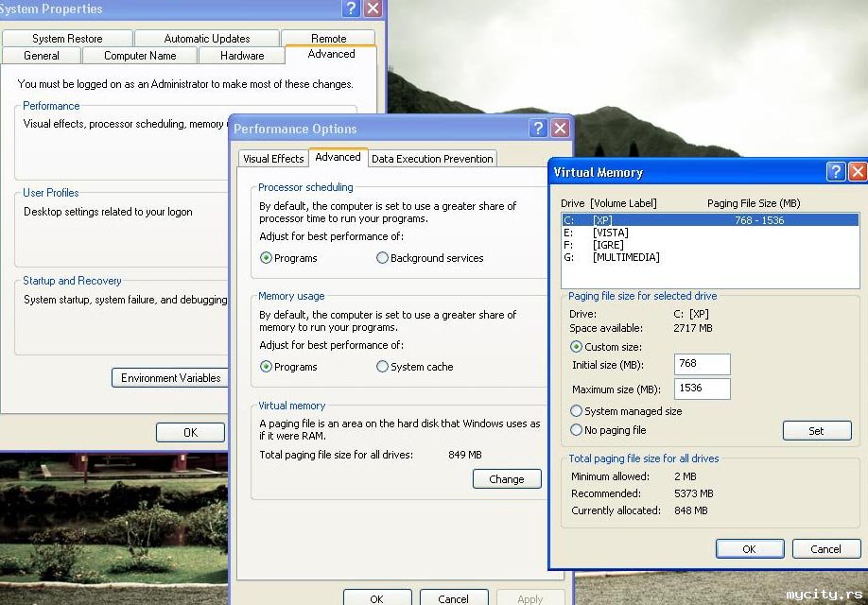Click the help button in Performance Options

tap(537, 128)
